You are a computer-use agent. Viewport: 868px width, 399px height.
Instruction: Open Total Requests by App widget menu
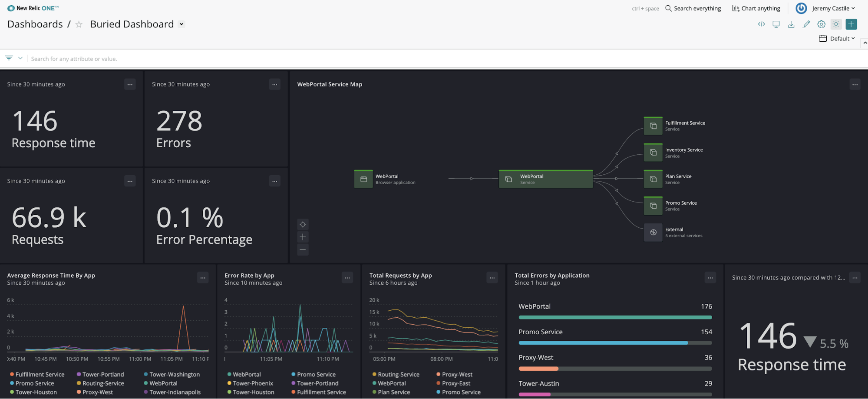tap(492, 277)
